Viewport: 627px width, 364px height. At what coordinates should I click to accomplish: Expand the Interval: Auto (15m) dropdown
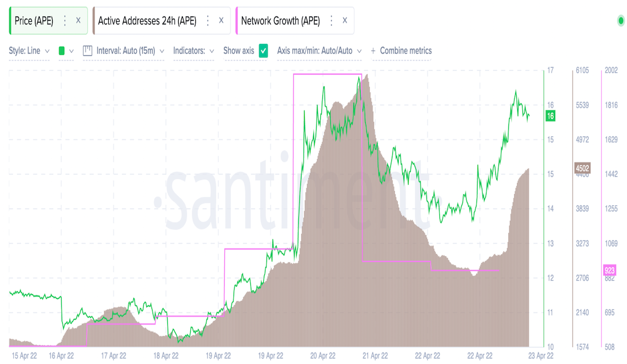point(127,51)
